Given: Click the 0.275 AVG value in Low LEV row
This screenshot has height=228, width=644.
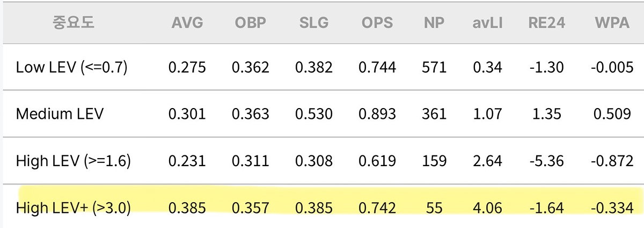Looking at the screenshot, I should point(187,67).
